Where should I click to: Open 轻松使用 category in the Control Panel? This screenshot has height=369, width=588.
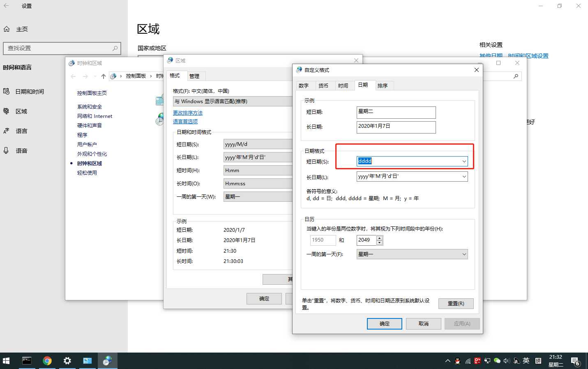click(x=87, y=173)
